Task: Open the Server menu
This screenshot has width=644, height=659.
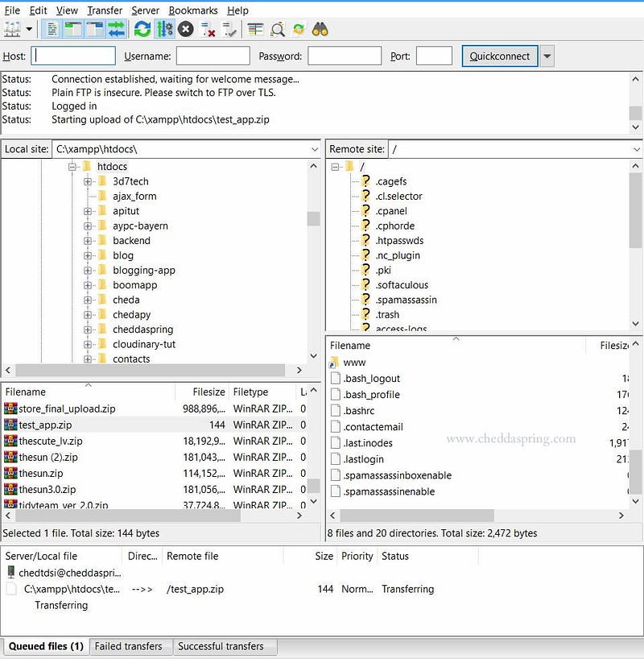Action: [146, 10]
